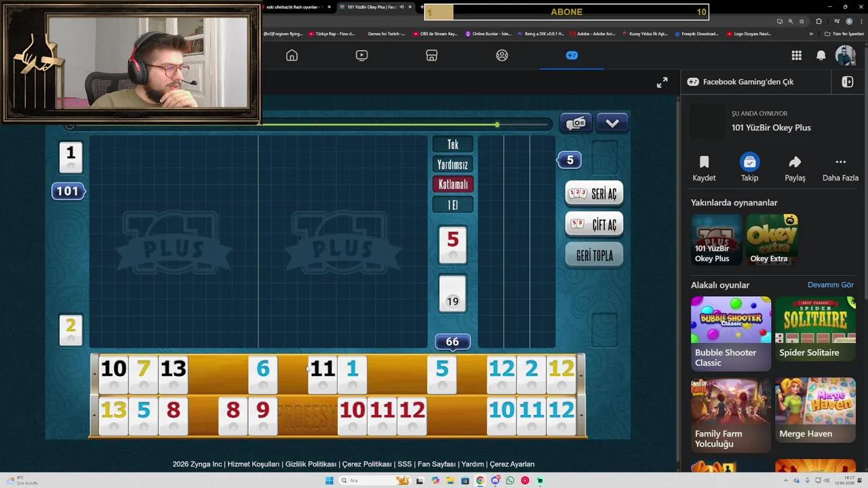Image resolution: width=868 pixels, height=488 pixels.
Task: Open Facebook notifications bell
Action: (821, 56)
